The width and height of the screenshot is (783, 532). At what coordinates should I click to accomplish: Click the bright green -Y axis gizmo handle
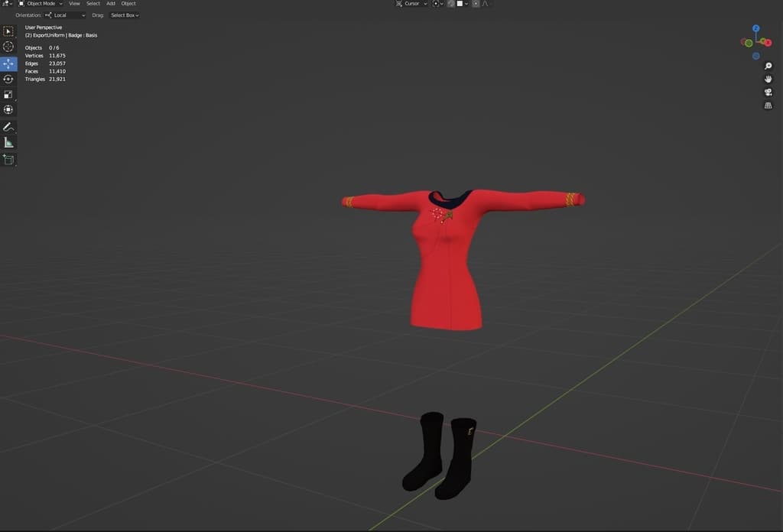tap(749, 43)
